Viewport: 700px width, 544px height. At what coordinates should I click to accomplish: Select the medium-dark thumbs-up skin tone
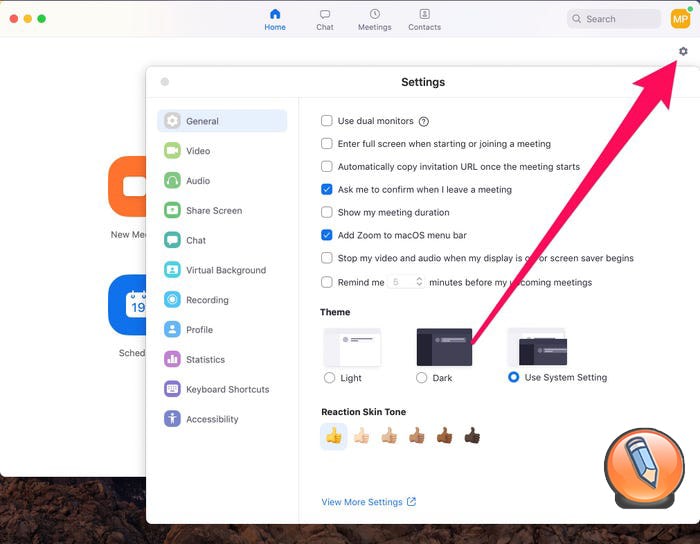(445, 436)
